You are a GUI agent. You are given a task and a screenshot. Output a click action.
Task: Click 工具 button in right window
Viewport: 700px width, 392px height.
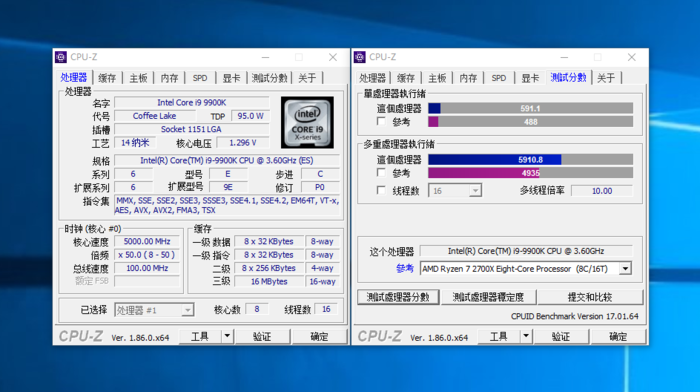click(x=499, y=336)
